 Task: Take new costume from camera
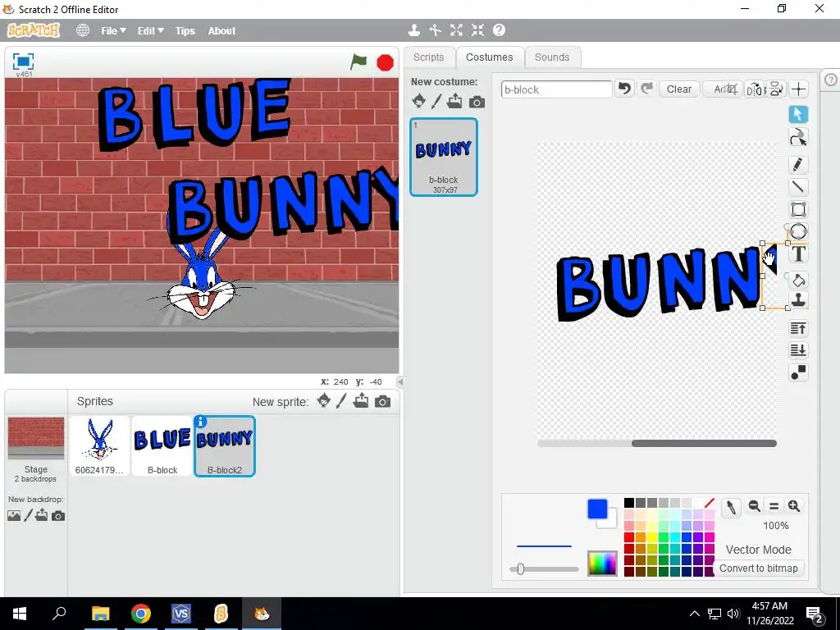[x=477, y=102]
